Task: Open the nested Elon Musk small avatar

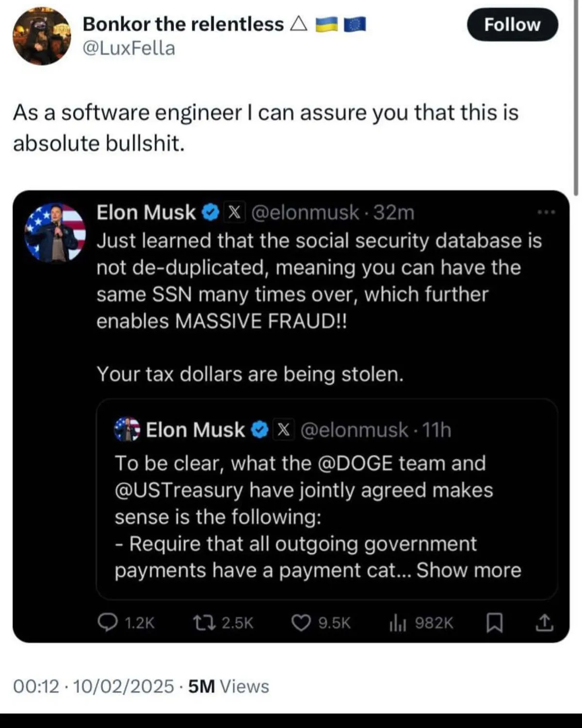Action: (127, 429)
